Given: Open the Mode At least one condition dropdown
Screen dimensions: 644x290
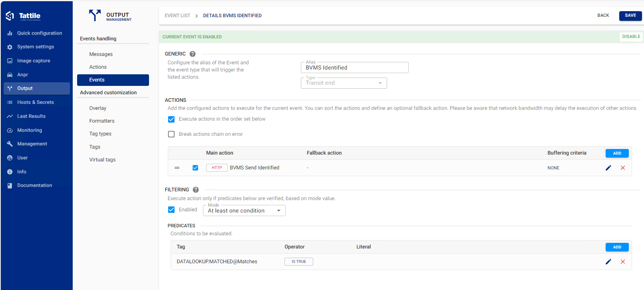Looking at the screenshot, I should coord(244,211).
